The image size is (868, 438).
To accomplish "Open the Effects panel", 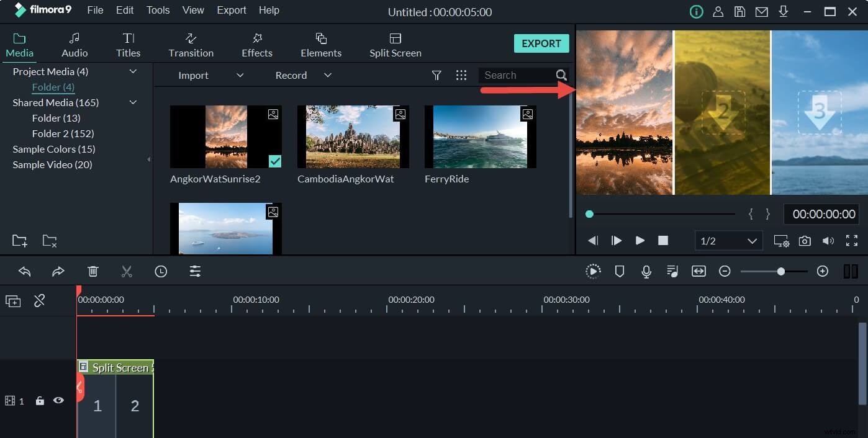I will [256, 43].
